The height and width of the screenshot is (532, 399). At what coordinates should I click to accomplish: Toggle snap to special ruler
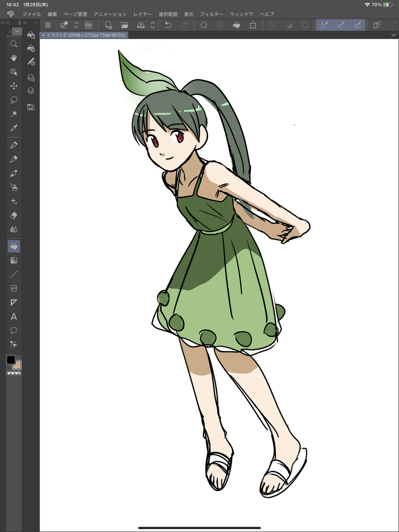click(x=341, y=25)
